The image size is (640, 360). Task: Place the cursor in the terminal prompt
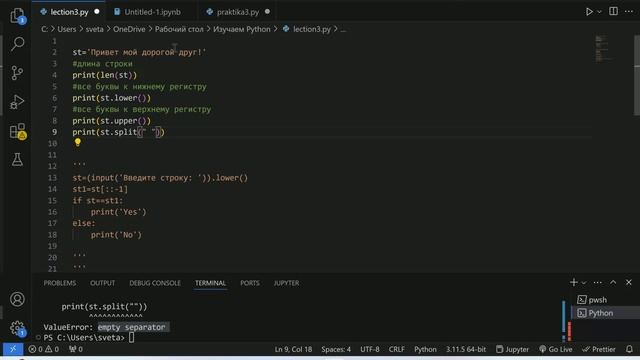coord(131,338)
